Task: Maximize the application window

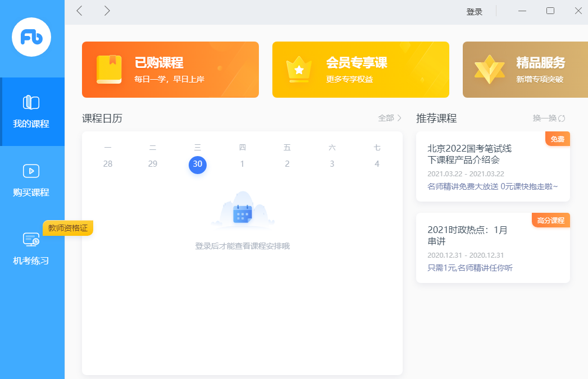Action: coord(550,11)
